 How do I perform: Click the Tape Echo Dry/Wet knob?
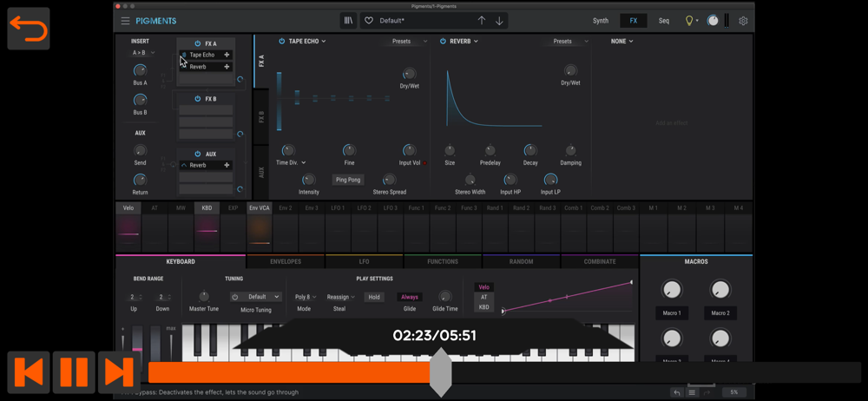pos(409,74)
